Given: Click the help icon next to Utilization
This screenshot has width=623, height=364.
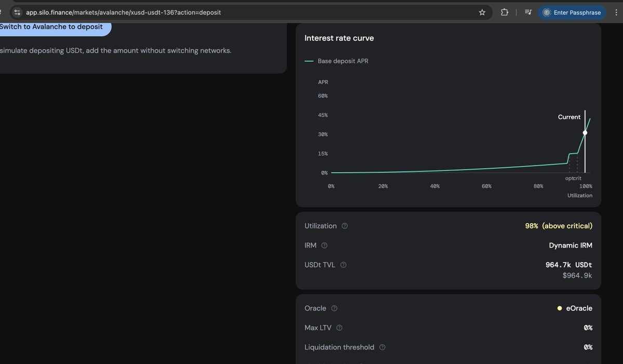Looking at the screenshot, I should [345, 226].
